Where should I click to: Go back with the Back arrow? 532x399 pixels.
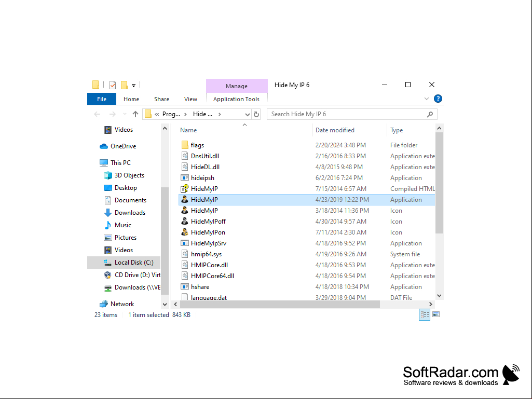click(x=98, y=114)
